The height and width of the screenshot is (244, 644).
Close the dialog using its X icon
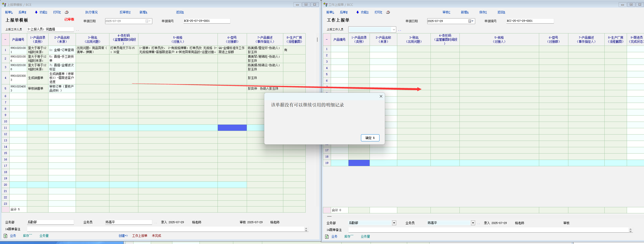(x=381, y=96)
